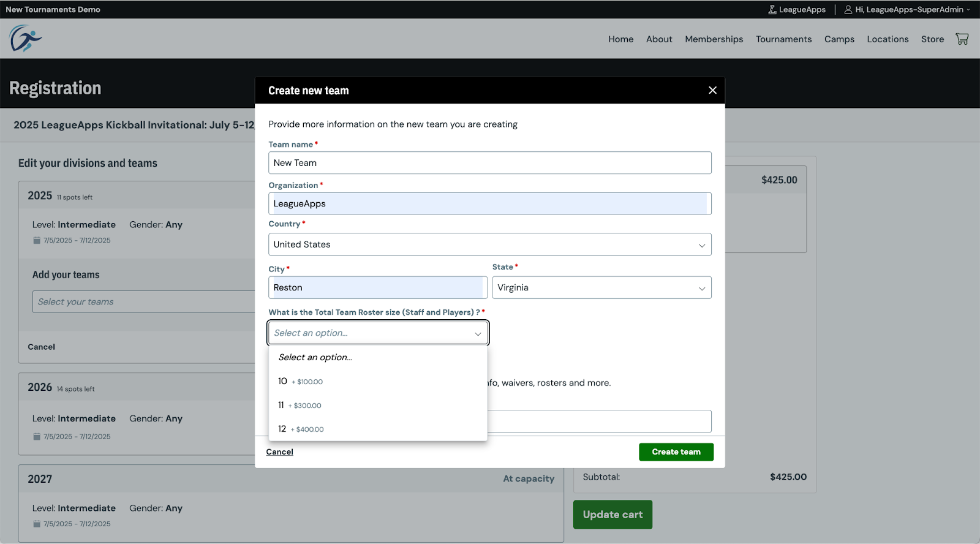The width and height of the screenshot is (980, 544).
Task: Open the State dropdown showing Virginia
Action: tap(601, 287)
